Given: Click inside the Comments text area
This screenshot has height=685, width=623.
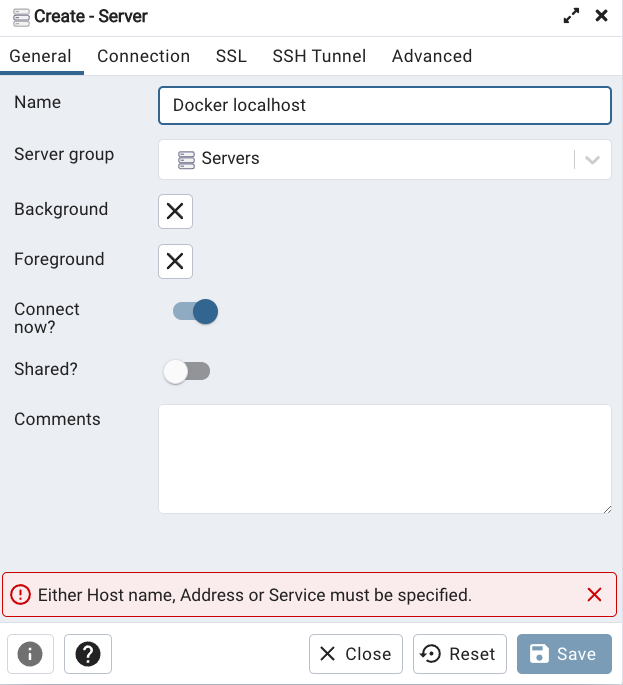Looking at the screenshot, I should coord(384,459).
